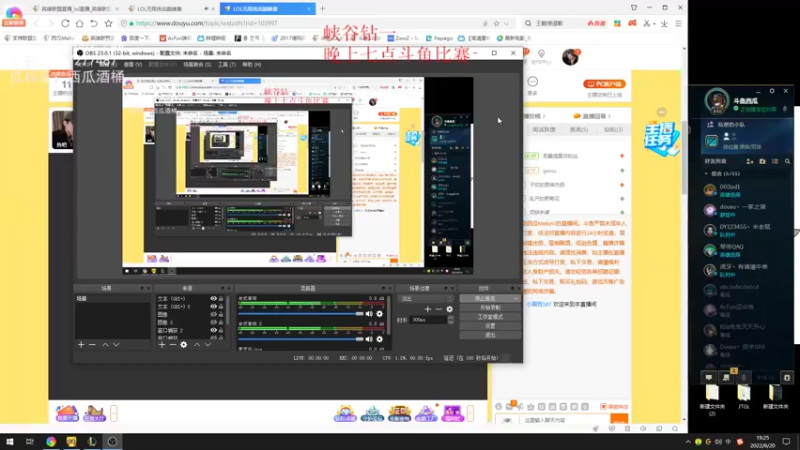
Task: Click the browser address bar URL
Action: tap(207, 23)
